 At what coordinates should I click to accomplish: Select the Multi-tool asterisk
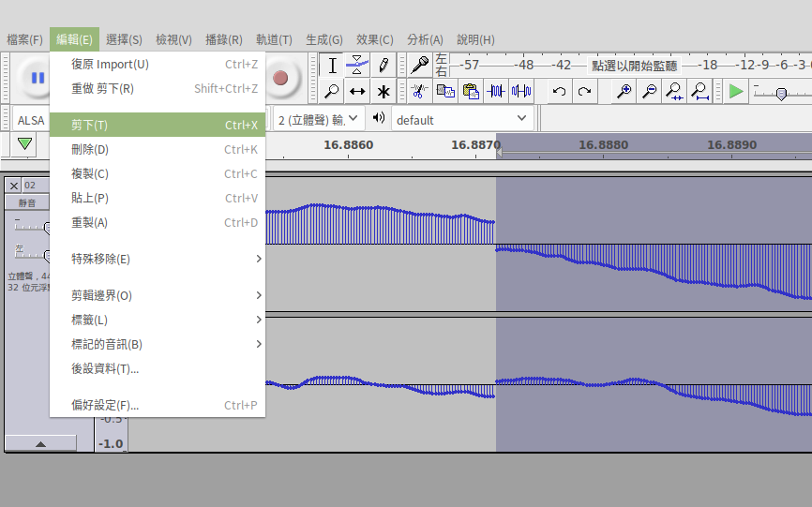(x=383, y=92)
